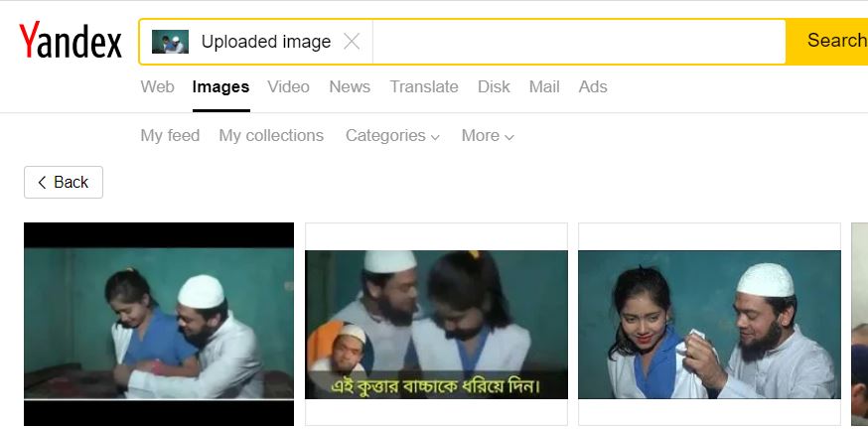Viewport: 868px width, 429px height.
Task: Open the Disk service link
Action: [x=494, y=87]
